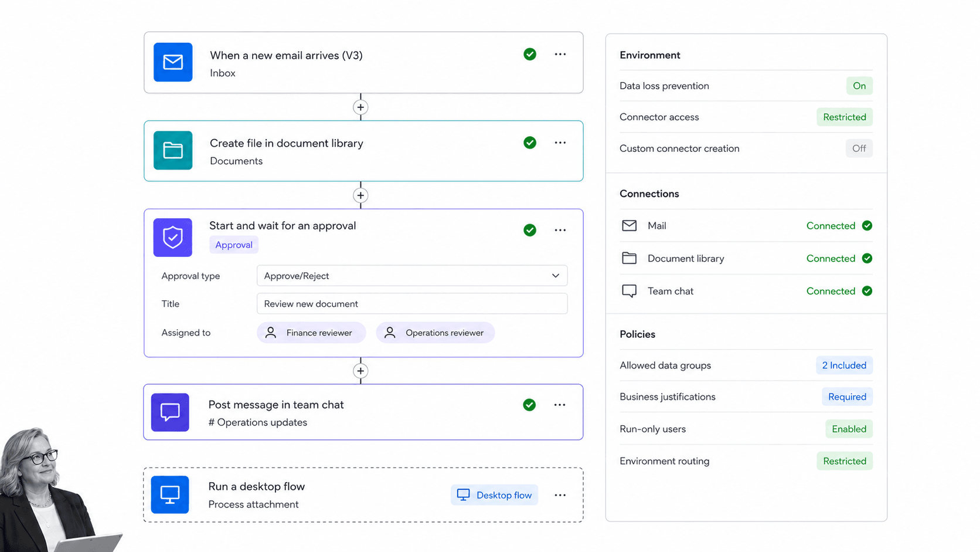This screenshot has width=980, height=552.
Task: Click person icon in Finance reviewer chip
Action: [271, 333]
